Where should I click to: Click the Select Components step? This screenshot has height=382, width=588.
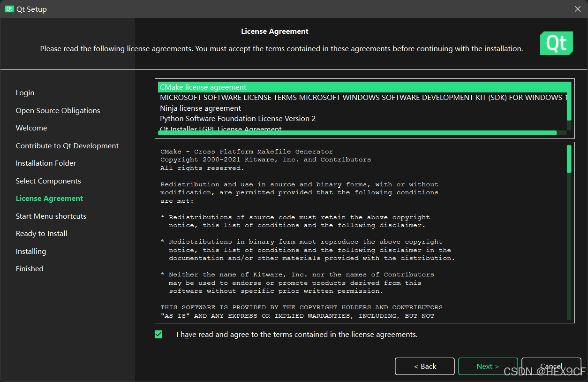tap(48, 181)
